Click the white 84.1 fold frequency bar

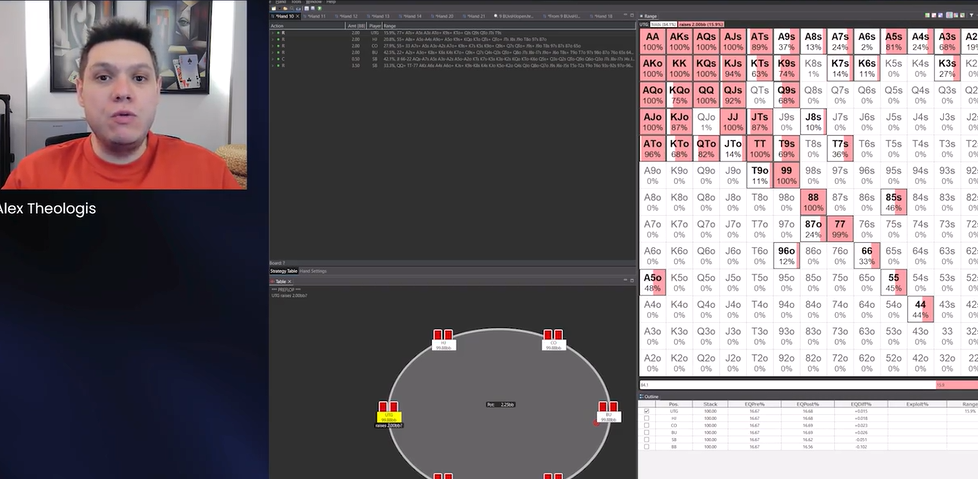[787, 385]
